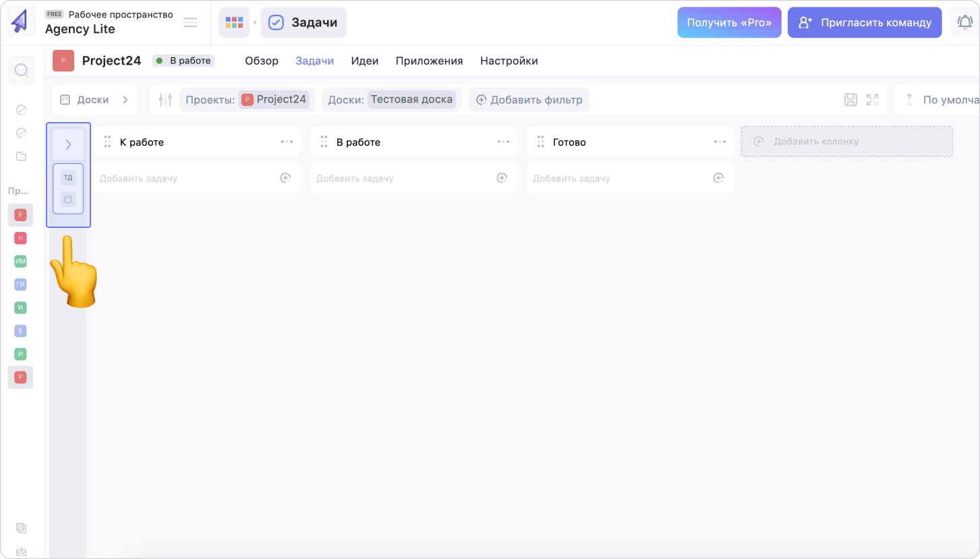
Task: Open the colorful apps grid icon
Action: point(234,22)
